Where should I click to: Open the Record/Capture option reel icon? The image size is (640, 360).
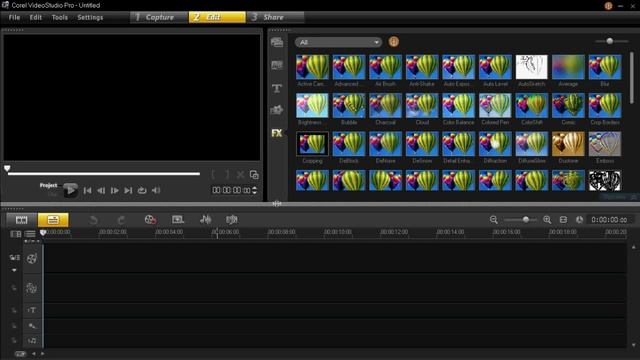[150, 220]
